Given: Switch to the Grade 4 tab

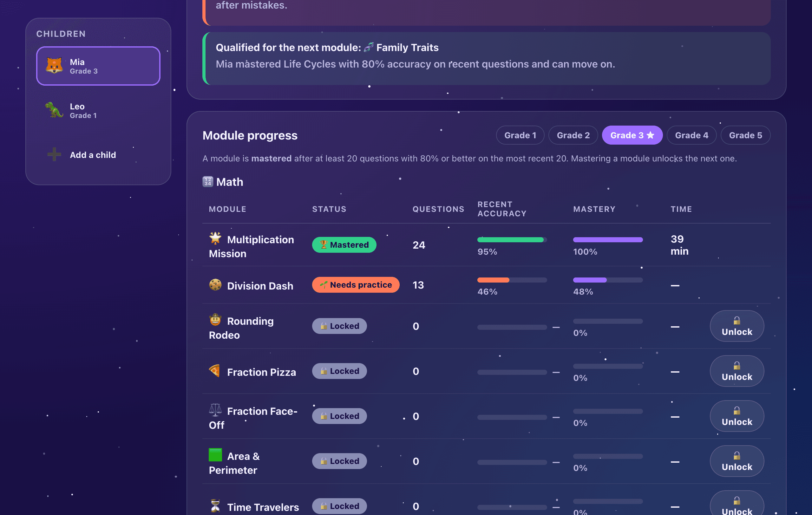Looking at the screenshot, I should (x=691, y=135).
